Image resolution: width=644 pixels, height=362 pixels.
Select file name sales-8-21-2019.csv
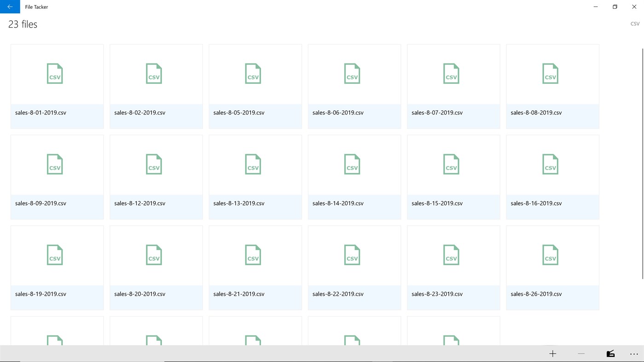tap(239, 294)
